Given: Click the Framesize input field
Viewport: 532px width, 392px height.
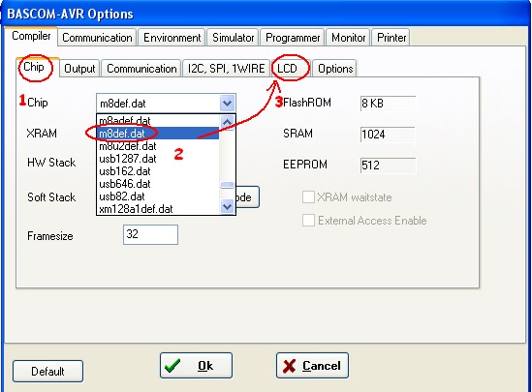Looking at the screenshot, I should [150, 234].
